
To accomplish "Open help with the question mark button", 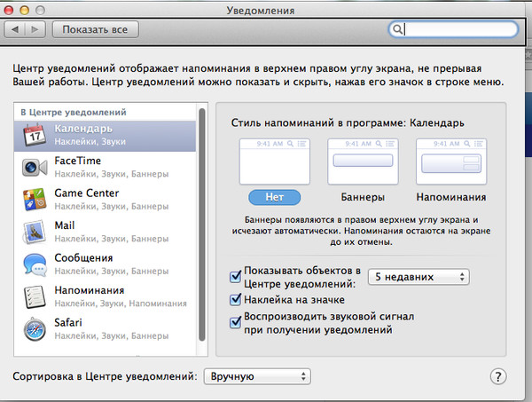I will coord(498,376).
